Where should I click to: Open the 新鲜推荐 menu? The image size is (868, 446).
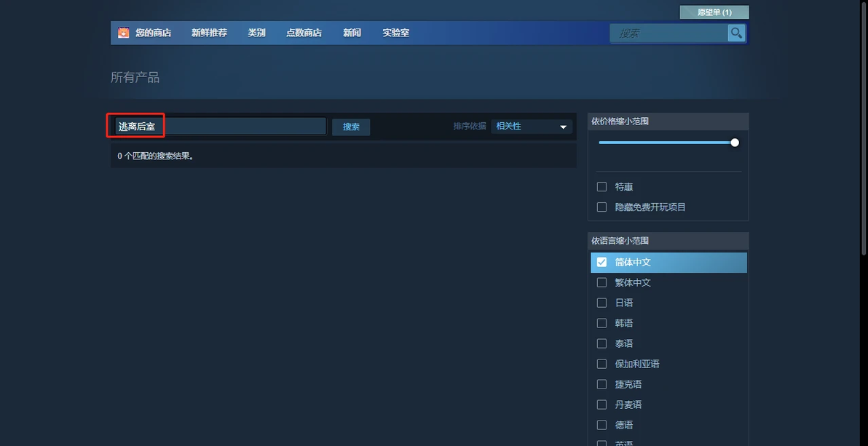coord(209,33)
